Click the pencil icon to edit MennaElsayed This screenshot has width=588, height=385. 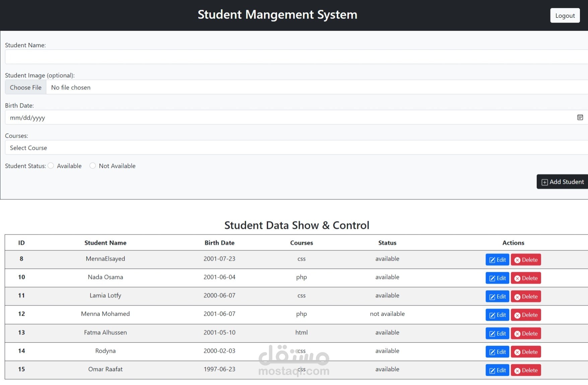[x=492, y=259]
